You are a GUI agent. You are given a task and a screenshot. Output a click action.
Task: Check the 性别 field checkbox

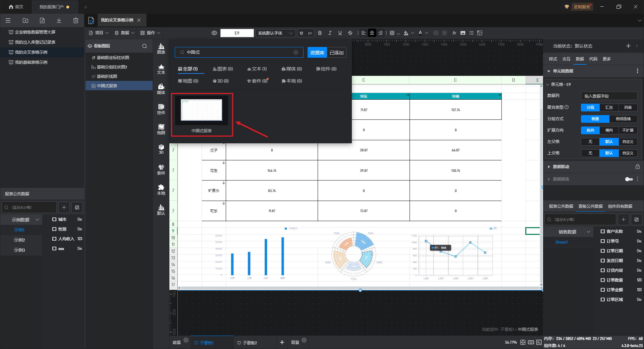tap(54, 229)
